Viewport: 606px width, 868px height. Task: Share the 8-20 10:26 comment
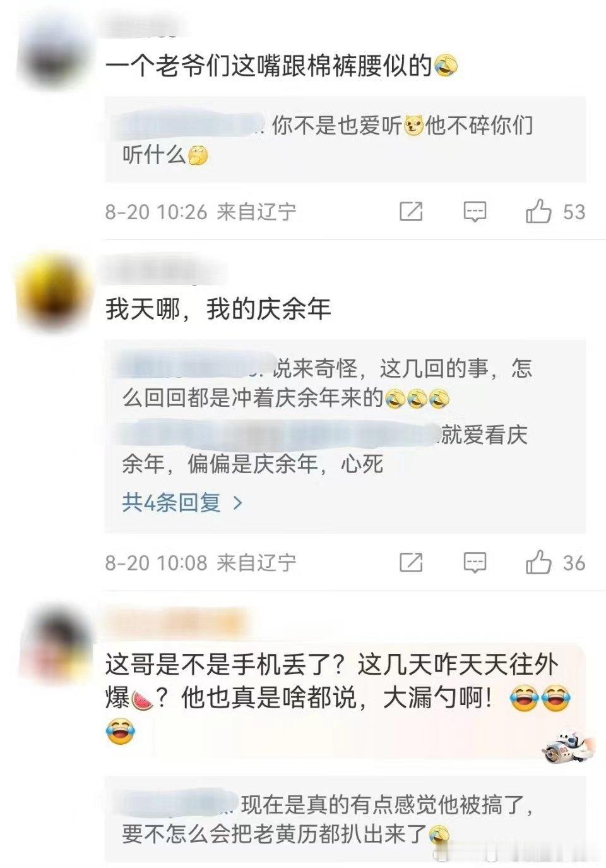pos(411,212)
